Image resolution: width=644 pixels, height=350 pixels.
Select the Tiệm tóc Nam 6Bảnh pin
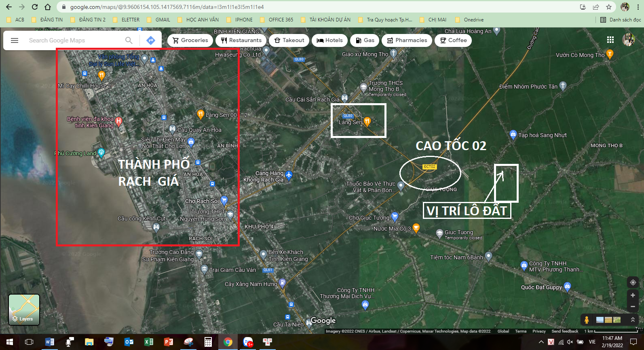(x=488, y=256)
